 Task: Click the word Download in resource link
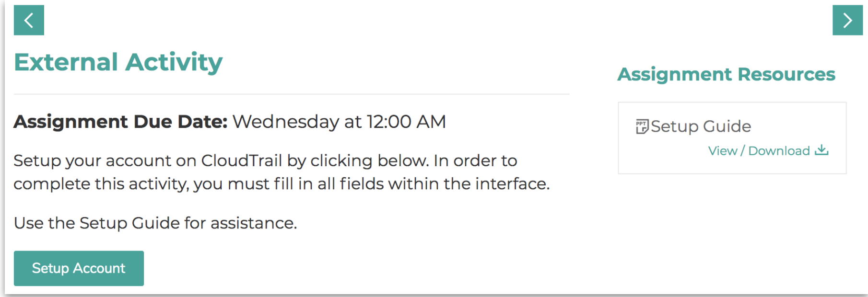779,151
